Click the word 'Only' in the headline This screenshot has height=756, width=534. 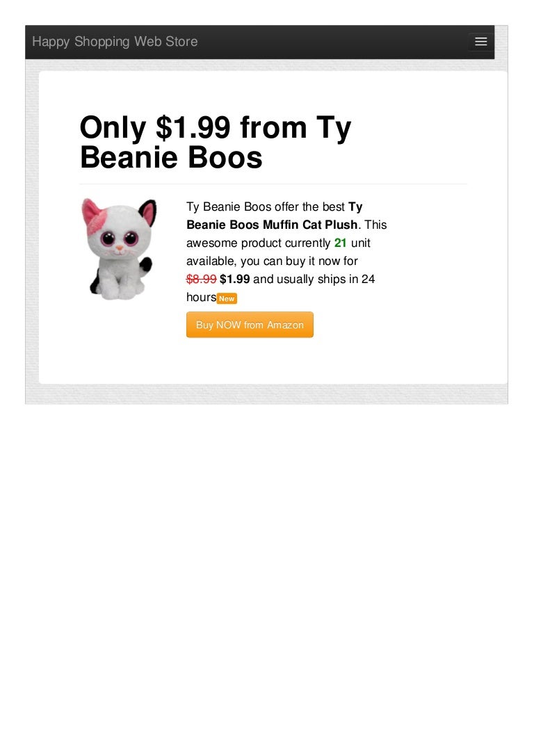(113, 128)
